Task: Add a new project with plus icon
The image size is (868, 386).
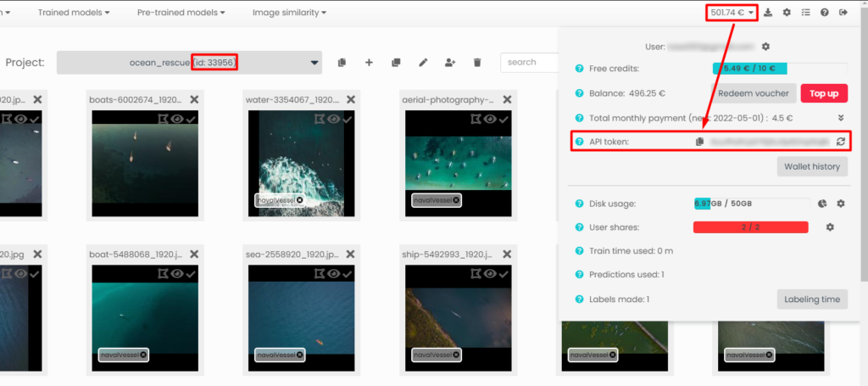Action: click(x=369, y=63)
